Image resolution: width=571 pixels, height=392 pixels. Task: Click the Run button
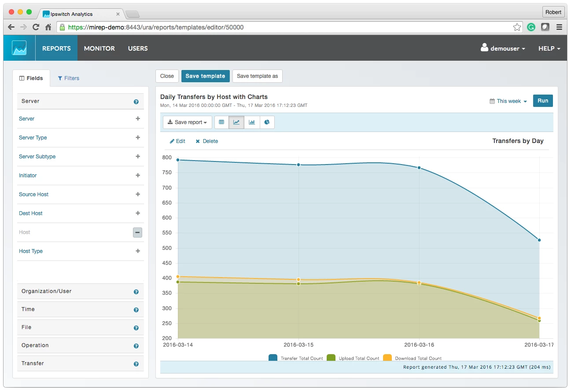tap(543, 101)
